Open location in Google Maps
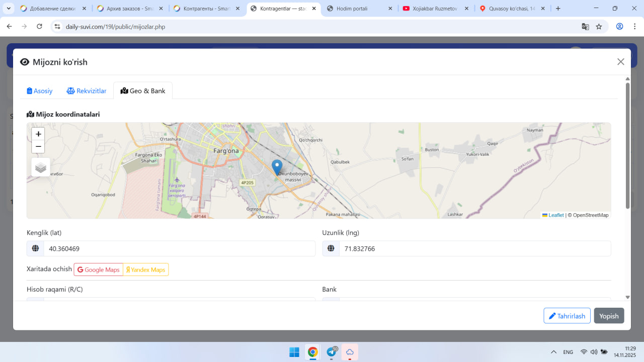644x362 pixels. (x=99, y=270)
